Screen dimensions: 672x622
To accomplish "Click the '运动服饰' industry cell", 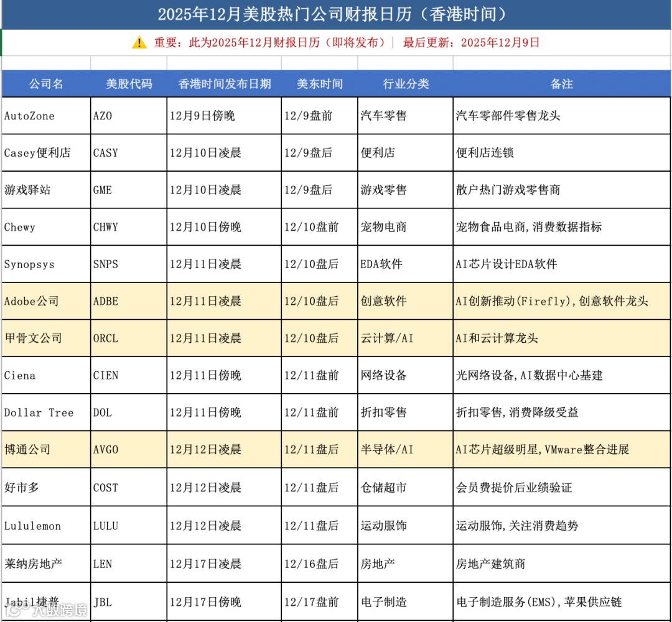I will click(x=406, y=525).
